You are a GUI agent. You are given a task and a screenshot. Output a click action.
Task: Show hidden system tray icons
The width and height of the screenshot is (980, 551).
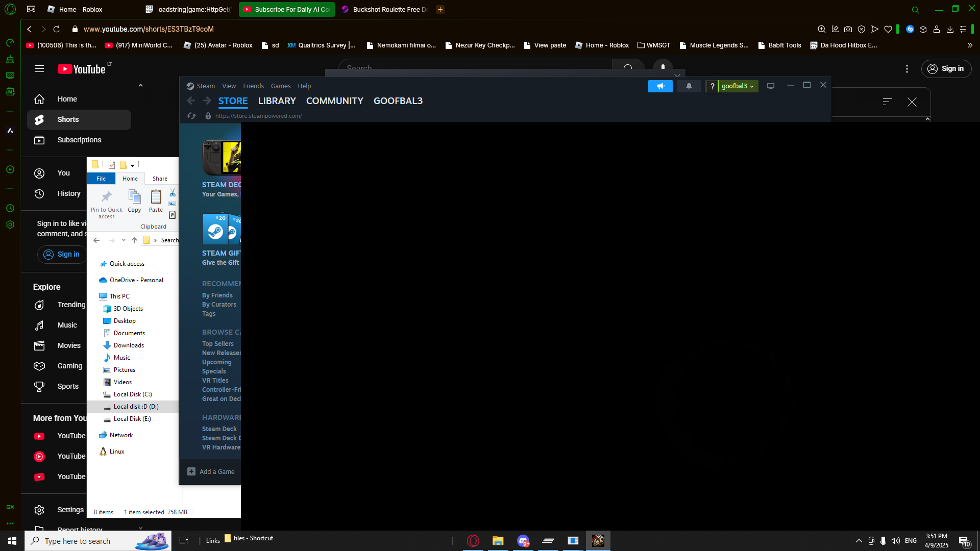(x=859, y=541)
